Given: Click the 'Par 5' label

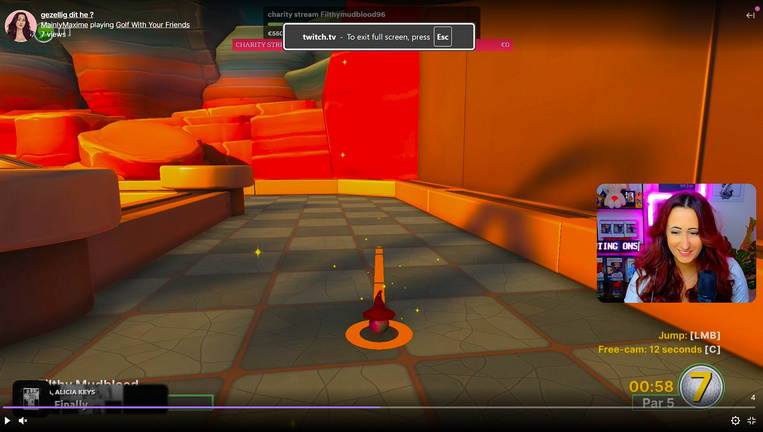Looking at the screenshot, I should (x=658, y=403).
